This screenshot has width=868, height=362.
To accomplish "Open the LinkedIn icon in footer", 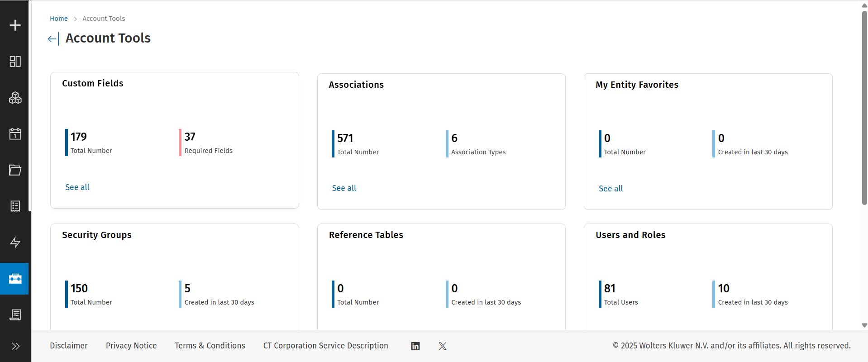I will 415,346.
